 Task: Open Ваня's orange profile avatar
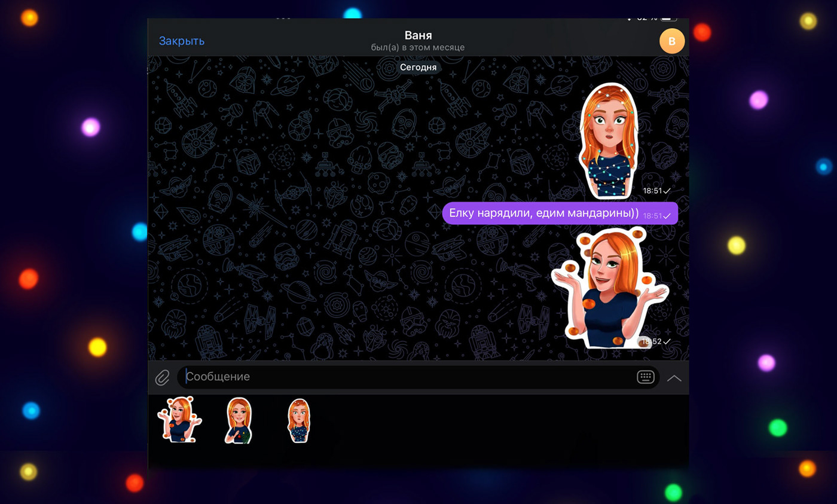tap(671, 41)
